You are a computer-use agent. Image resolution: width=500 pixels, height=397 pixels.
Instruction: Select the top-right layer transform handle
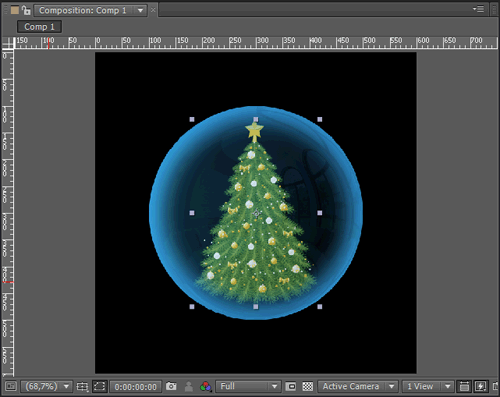tap(320, 119)
